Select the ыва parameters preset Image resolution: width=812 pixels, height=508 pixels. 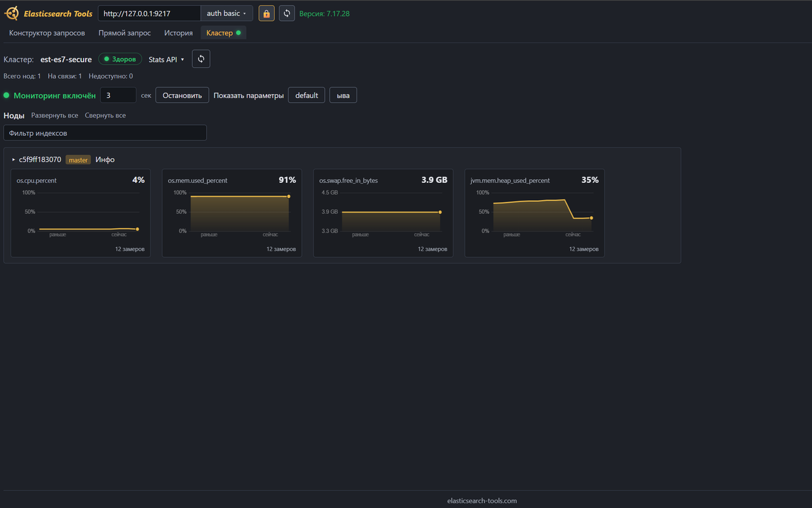point(343,95)
